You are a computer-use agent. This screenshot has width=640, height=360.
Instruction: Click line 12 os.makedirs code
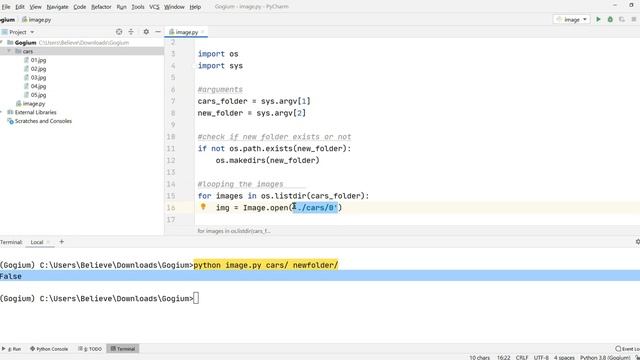tap(267, 160)
